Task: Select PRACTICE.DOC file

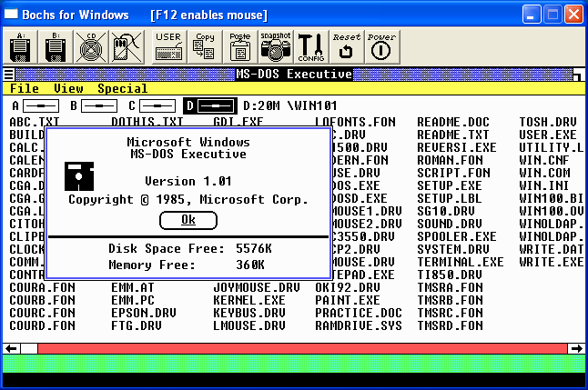Action: pos(359,314)
